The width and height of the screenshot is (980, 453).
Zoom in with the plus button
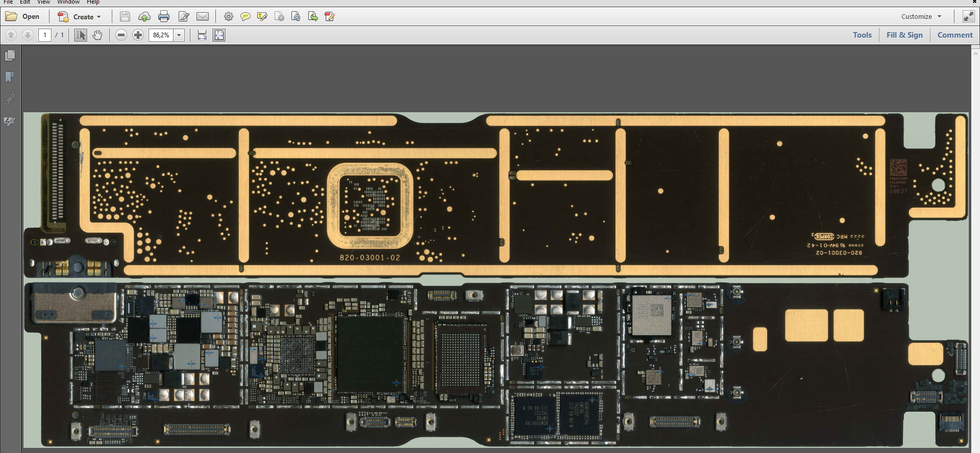coord(138,35)
